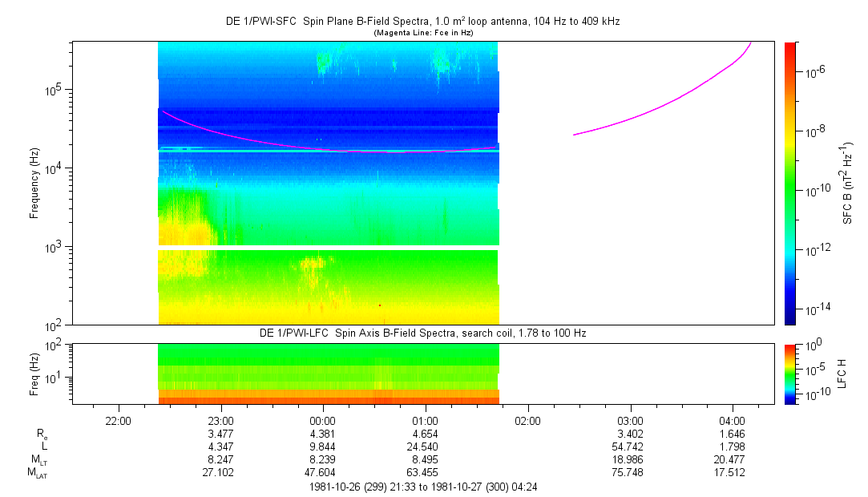This screenshot has width=868, height=497.
Task: Click the Magenta Line Fce subtitle
Action: pos(422,32)
